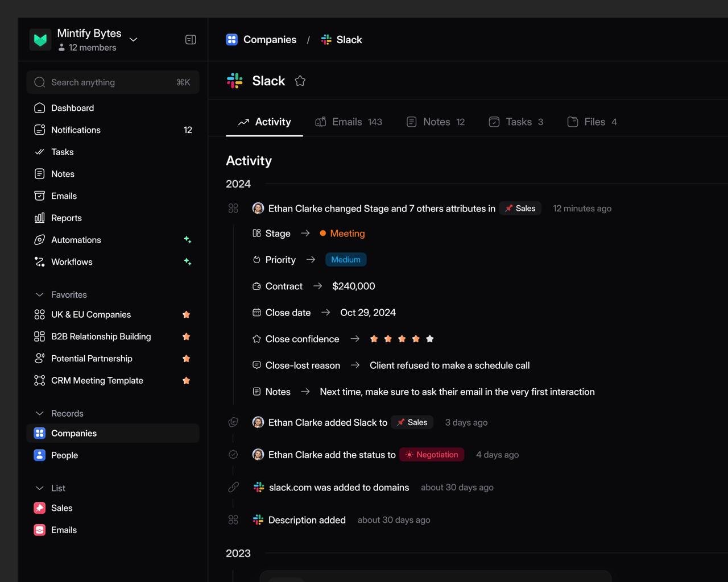The height and width of the screenshot is (582, 728).
Task: Collapse the List section
Action: (x=39, y=488)
